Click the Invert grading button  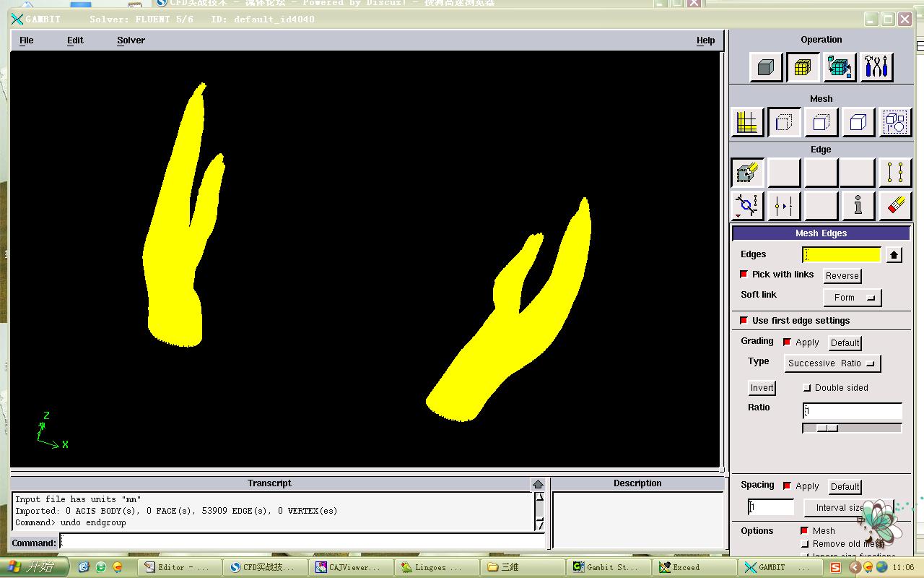[x=762, y=388]
